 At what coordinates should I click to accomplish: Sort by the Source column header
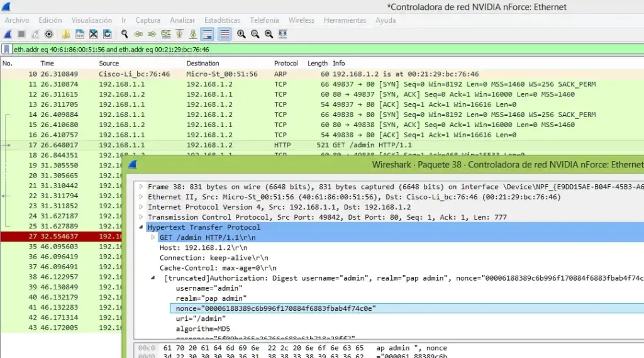[x=109, y=64]
